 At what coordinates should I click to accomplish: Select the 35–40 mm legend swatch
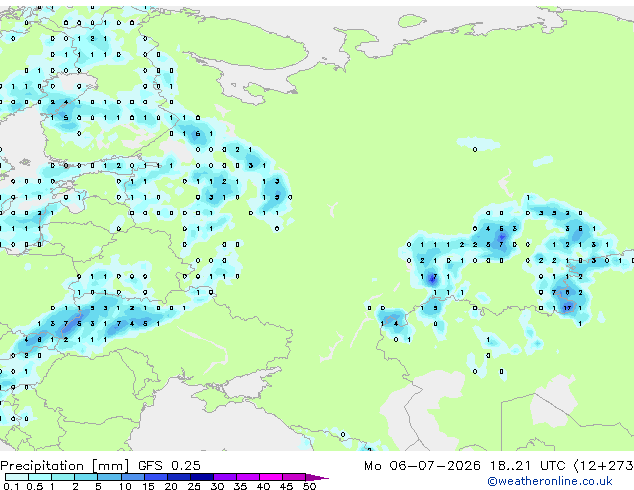pos(248,477)
